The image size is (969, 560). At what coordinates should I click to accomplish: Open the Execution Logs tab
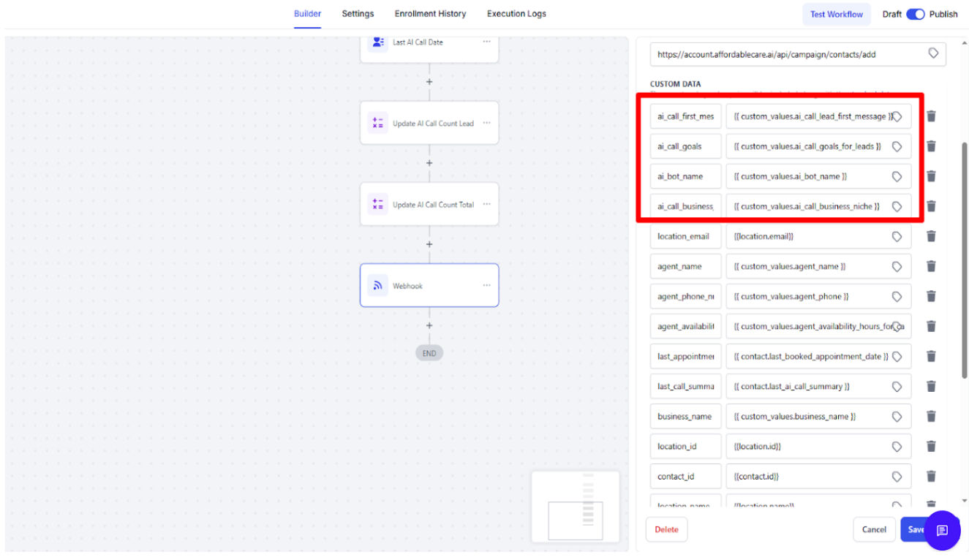(x=516, y=14)
